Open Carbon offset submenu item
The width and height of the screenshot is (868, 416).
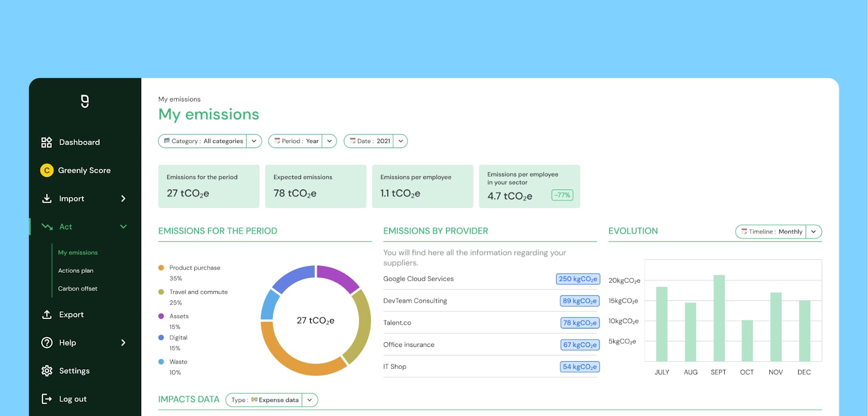[78, 288]
